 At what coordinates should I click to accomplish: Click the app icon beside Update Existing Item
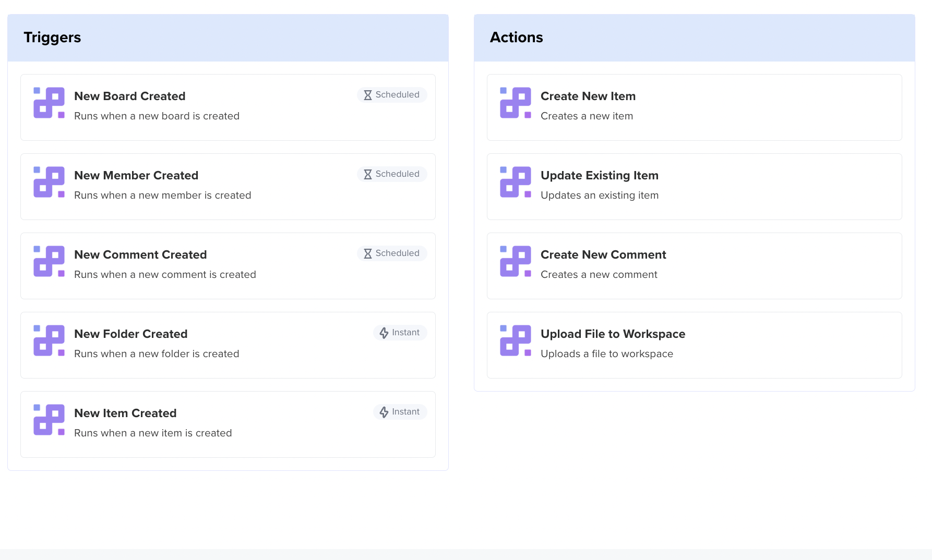516,182
